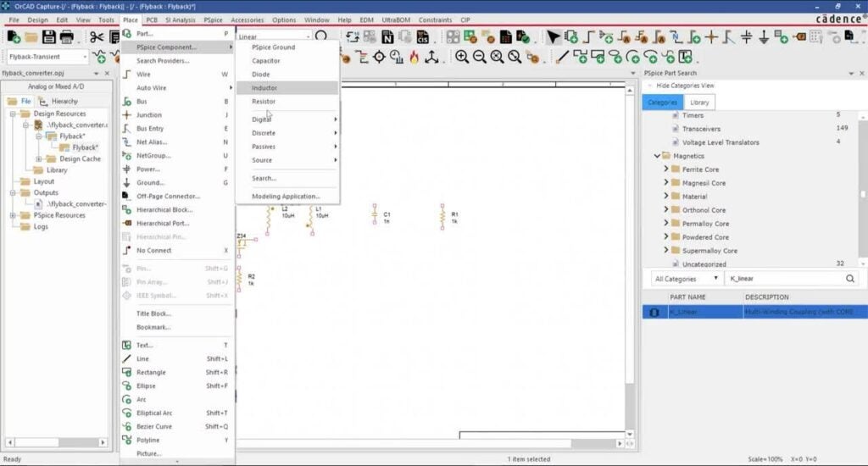Click the Place Text tool icon

[x=685, y=57]
